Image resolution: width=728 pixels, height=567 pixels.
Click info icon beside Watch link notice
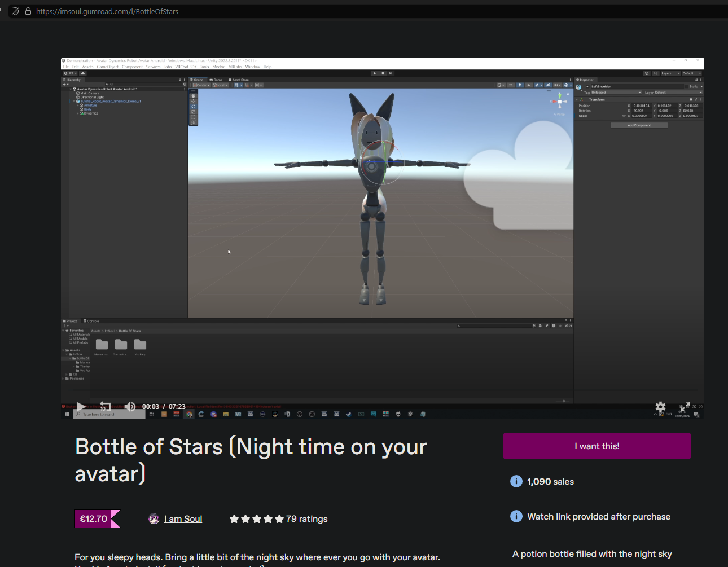[516, 516]
